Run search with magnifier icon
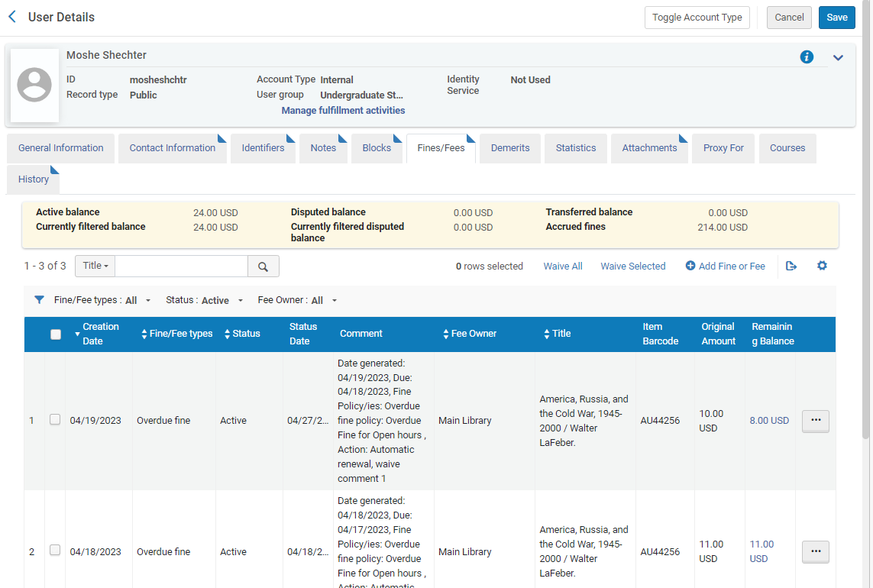The image size is (873, 588). pos(263,267)
